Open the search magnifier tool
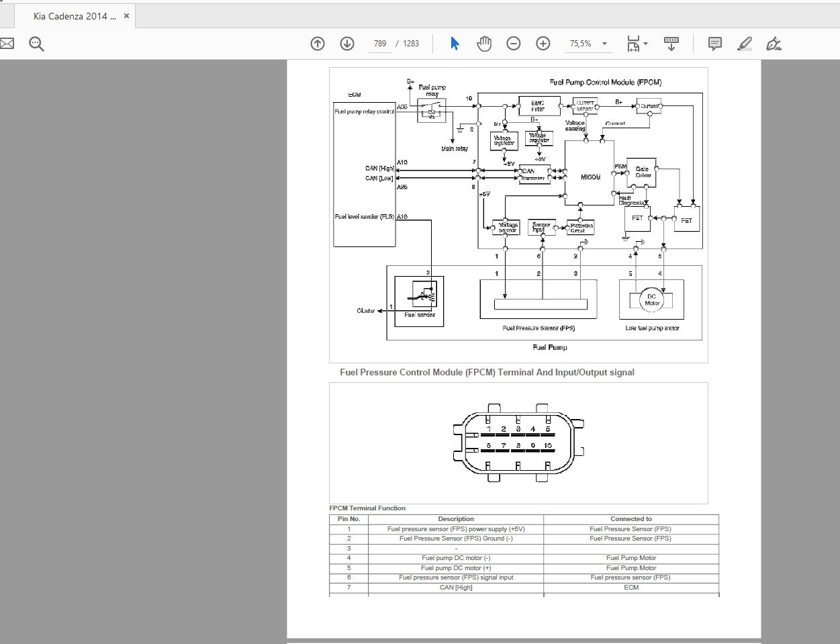 coord(36,43)
